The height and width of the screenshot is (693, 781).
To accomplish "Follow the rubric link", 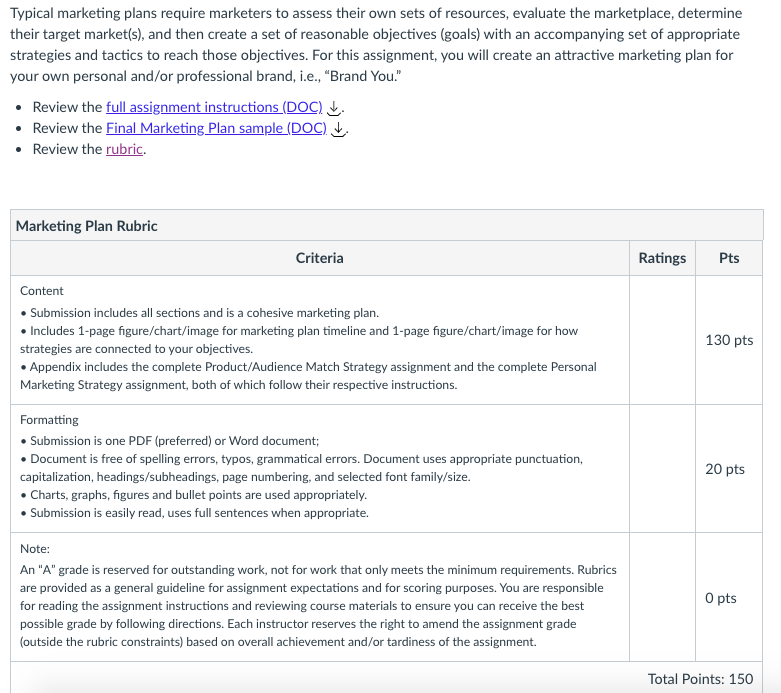I will pyautogui.click(x=125, y=149).
